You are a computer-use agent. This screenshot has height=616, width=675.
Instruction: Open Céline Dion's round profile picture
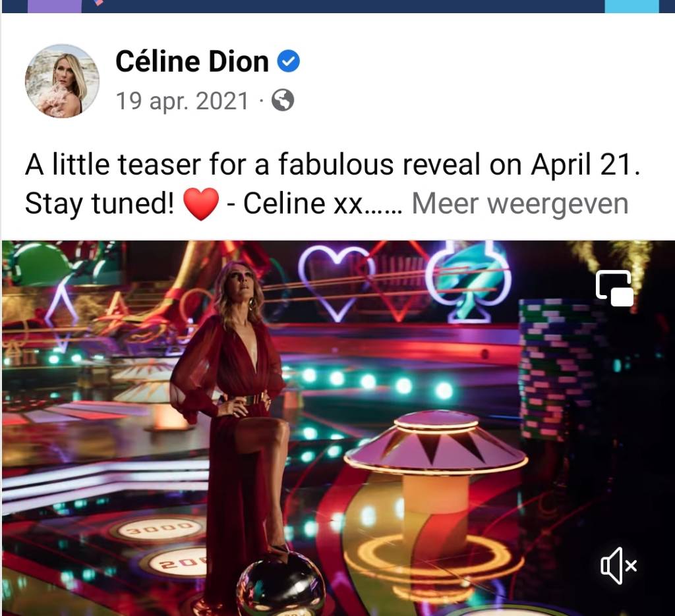pyautogui.click(x=62, y=81)
